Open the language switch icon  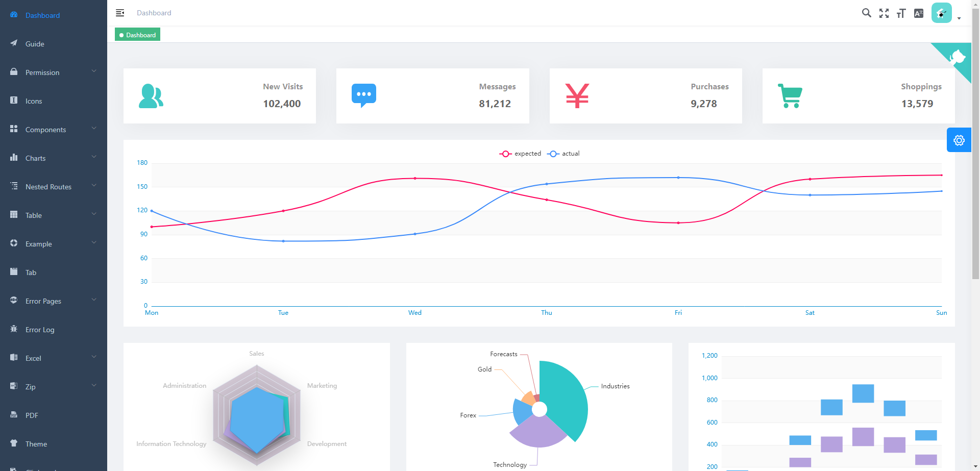point(919,13)
